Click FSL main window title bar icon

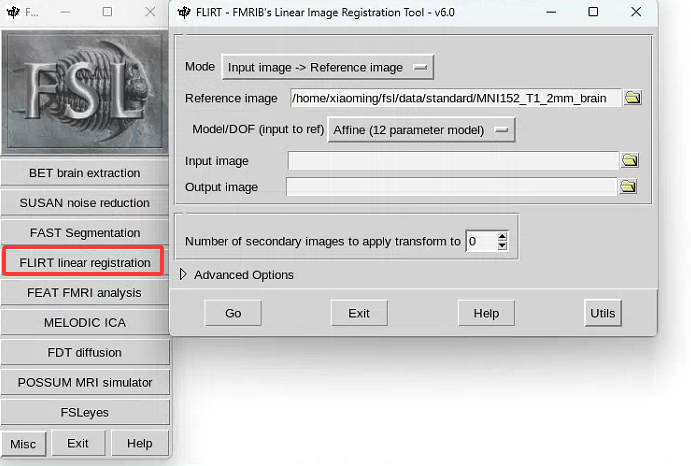pos(13,12)
